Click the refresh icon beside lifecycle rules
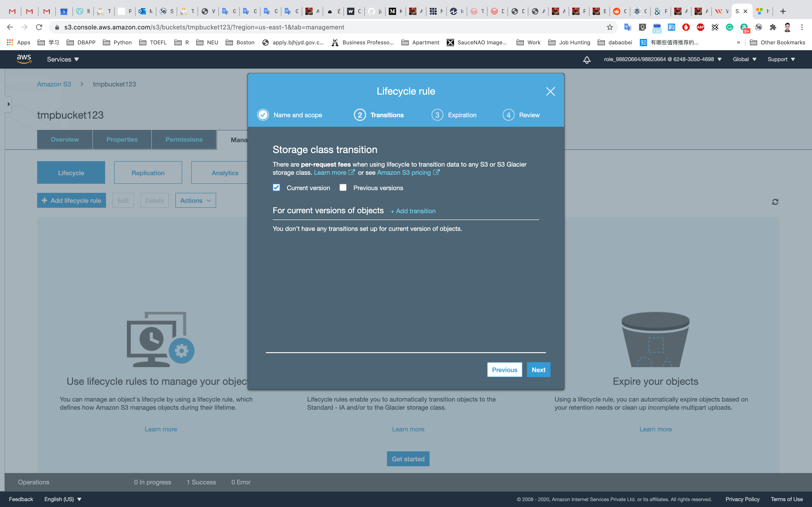The image size is (812, 507). pos(775,202)
